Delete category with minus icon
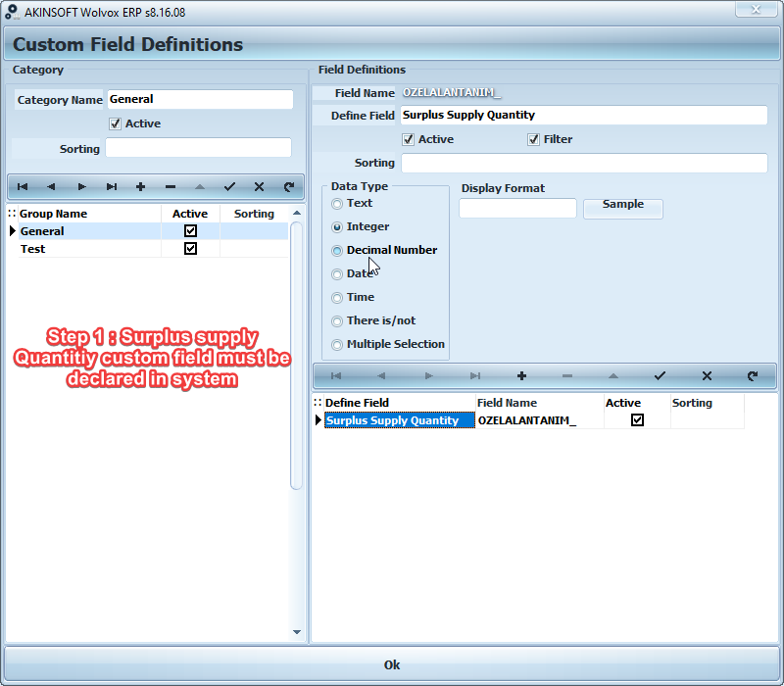This screenshot has width=784, height=686. click(x=171, y=187)
